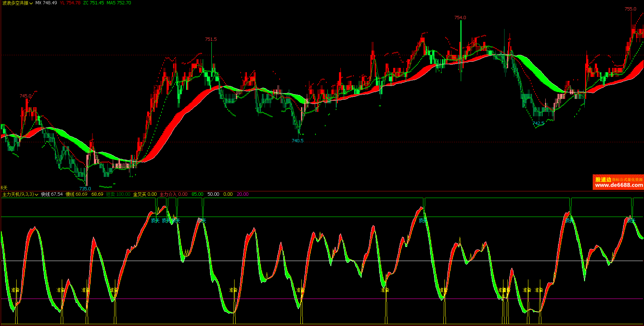Select the 754.0 peak price label
Viewport: 644px width, 326px height.
pos(460,17)
